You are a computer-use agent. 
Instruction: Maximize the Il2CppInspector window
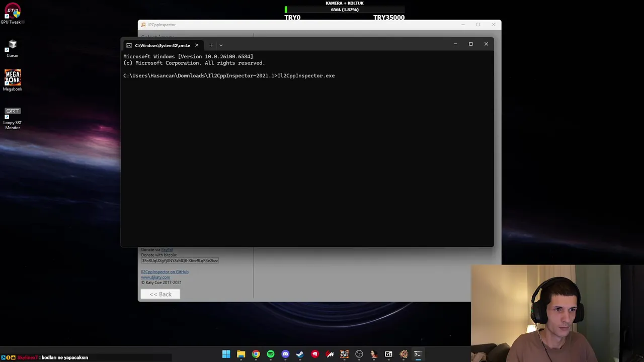(478, 25)
